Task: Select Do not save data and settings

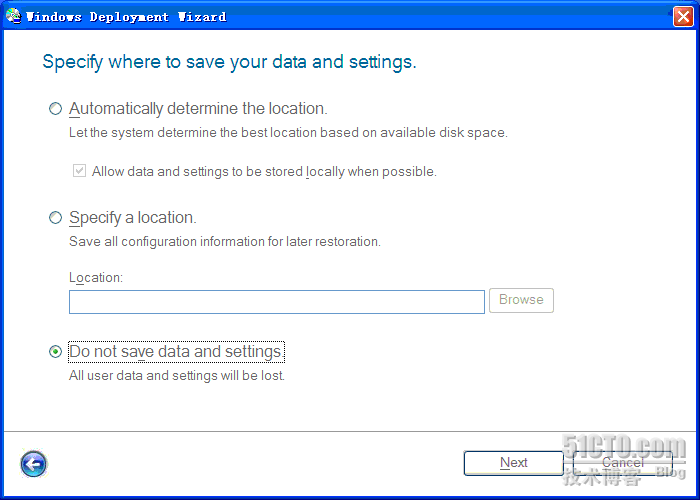Action: (x=55, y=352)
